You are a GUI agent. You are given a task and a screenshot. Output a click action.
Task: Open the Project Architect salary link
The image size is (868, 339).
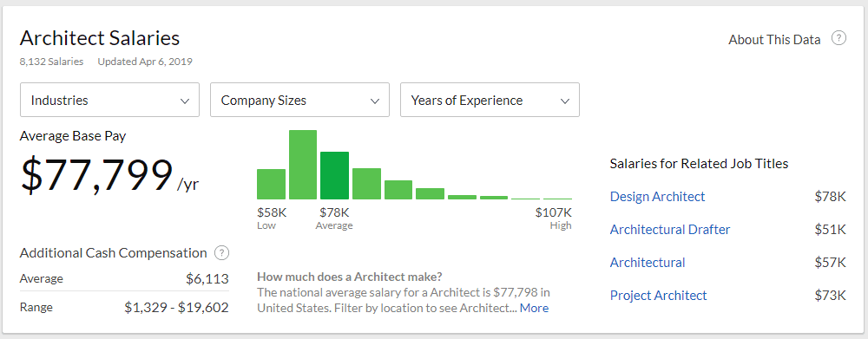[658, 296]
